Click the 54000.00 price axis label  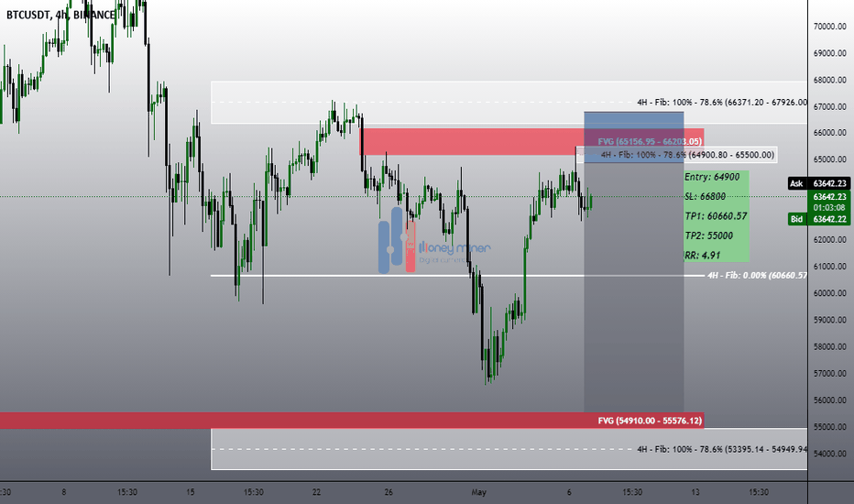(x=829, y=454)
